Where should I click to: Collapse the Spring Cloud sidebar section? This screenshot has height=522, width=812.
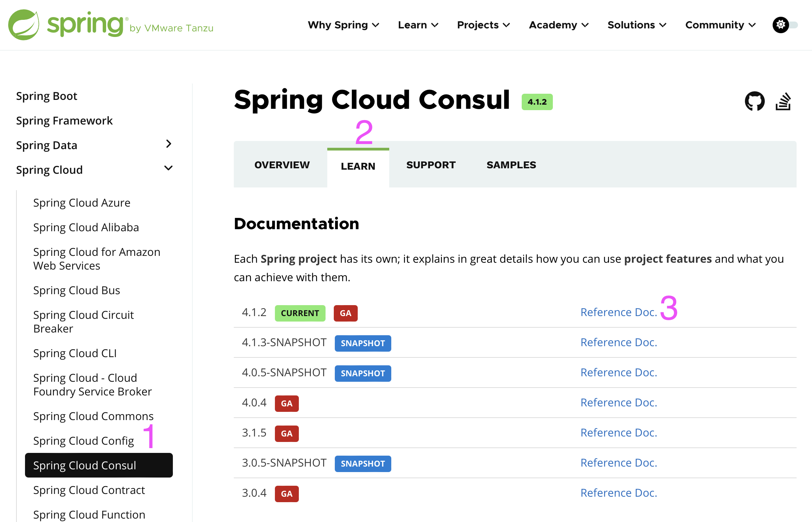[168, 168]
